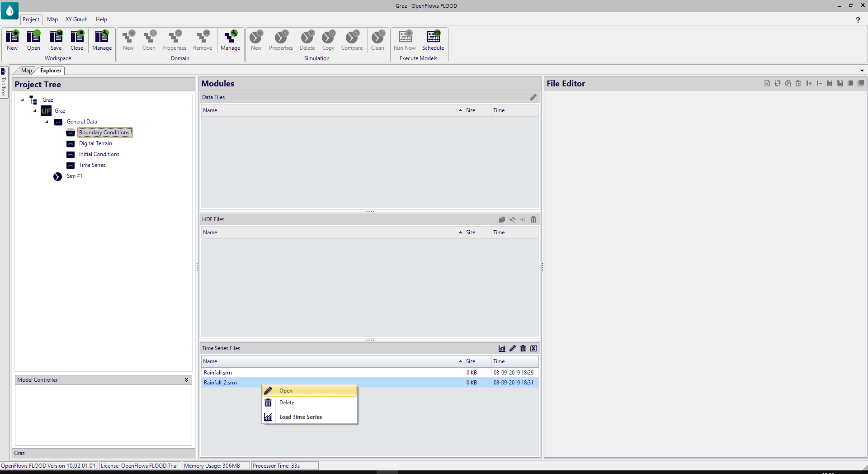Sort Time Series Files by Name
Screen dimensions: 868x474
click(x=332, y=361)
